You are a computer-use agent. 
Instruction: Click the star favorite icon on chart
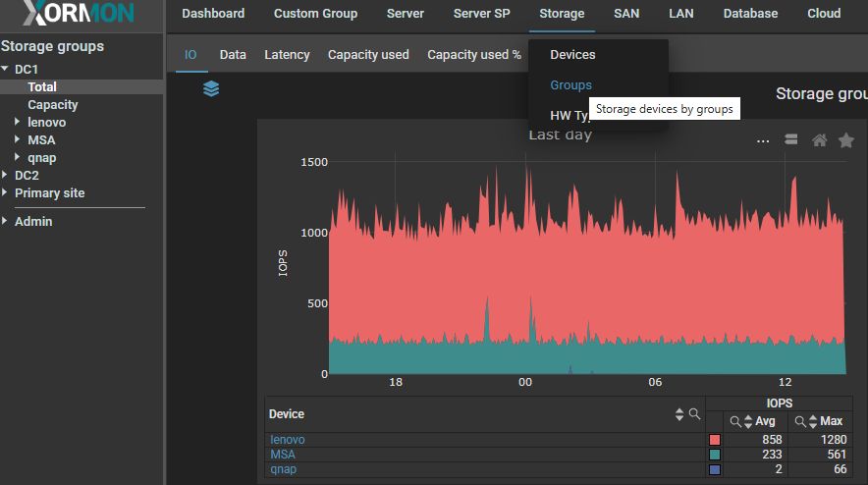[845, 140]
